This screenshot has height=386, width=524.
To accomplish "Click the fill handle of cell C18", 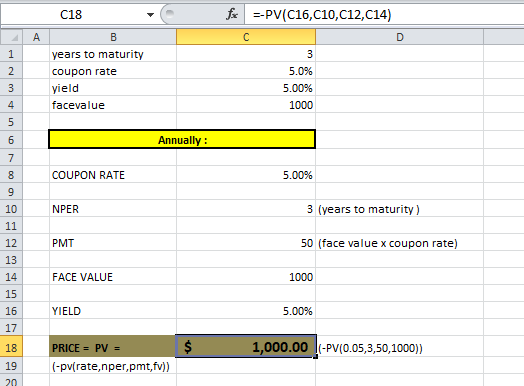I will 315,357.
